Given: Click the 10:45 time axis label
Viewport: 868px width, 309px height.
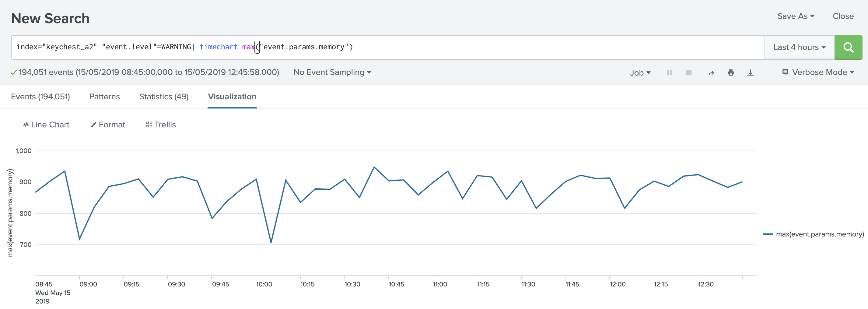Looking at the screenshot, I should click(396, 284).
